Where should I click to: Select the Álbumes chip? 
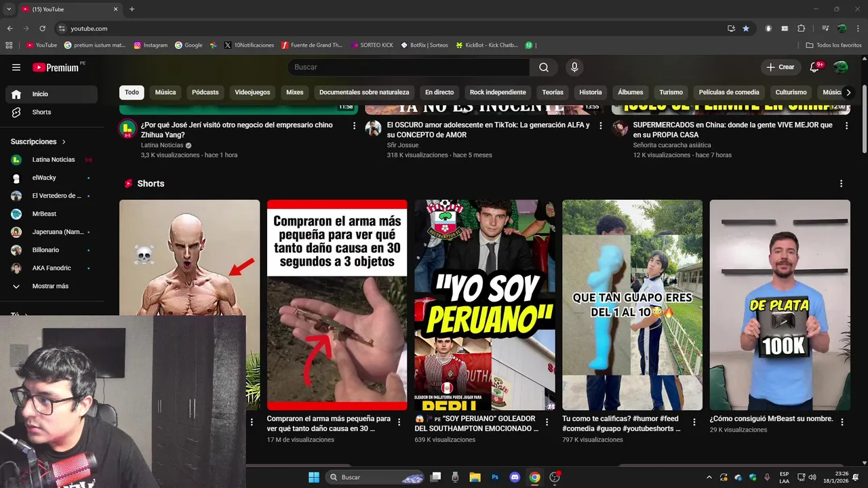click(631, 92)
